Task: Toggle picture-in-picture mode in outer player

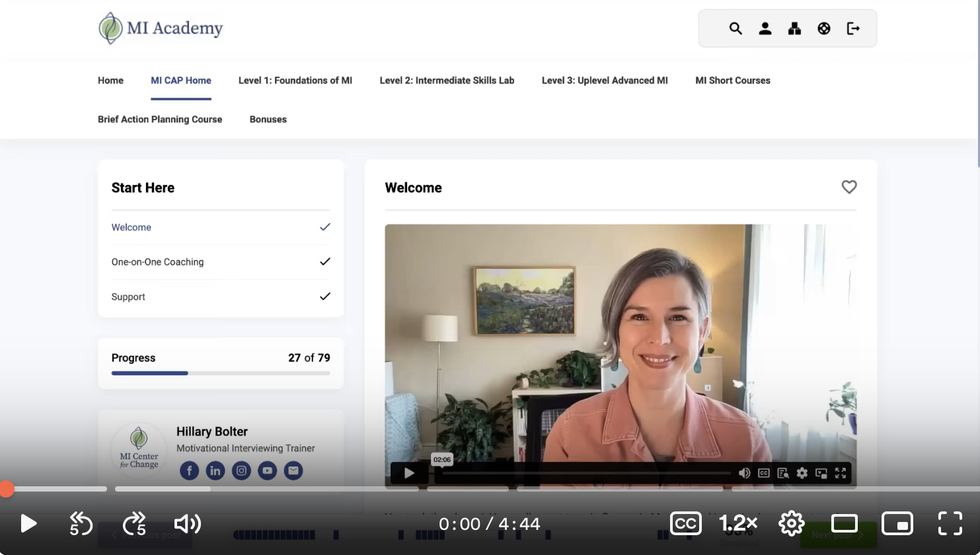Action: pyautogui.click(x=897, y=523)
